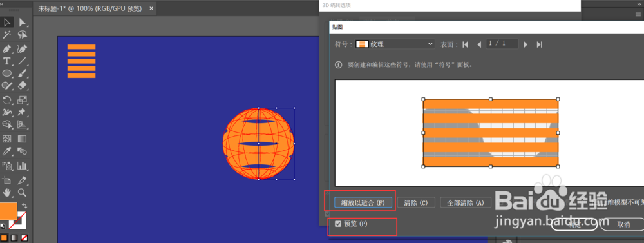Go to previous surface arrow
Image resolution: width=644 pixels, height=243 pixels.
pos(479,44)
